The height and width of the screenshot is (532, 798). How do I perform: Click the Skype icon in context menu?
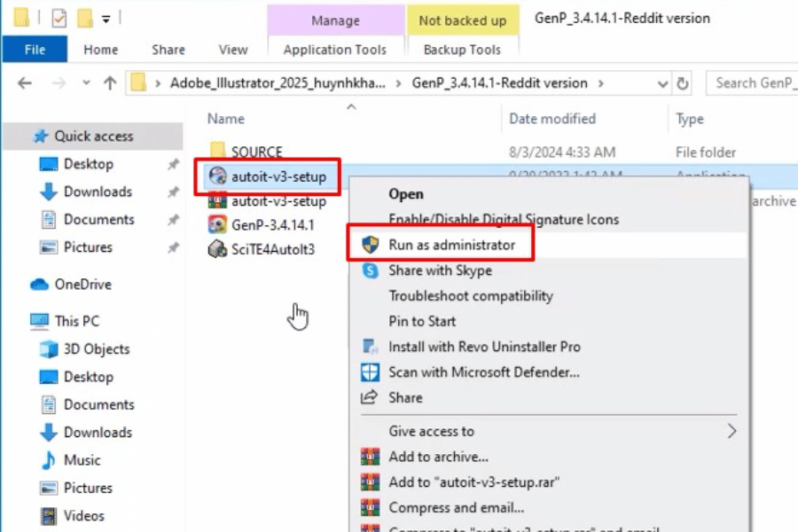point(371,270)
